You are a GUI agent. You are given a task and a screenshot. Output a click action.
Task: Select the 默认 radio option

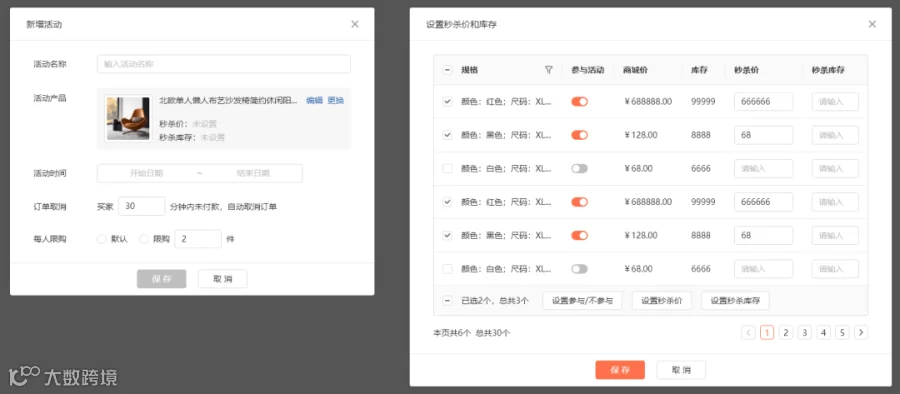[x=102, y=239]
